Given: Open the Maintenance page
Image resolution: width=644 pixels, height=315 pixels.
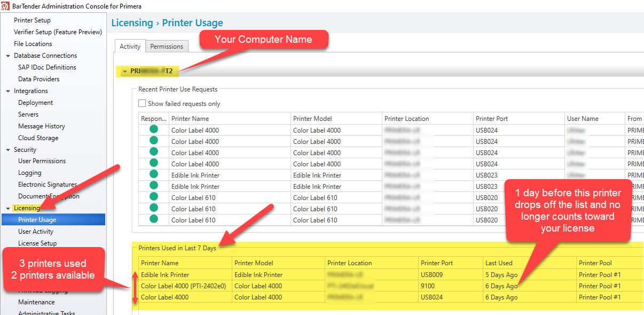Looking at the screenshot, I should [36, 302].
